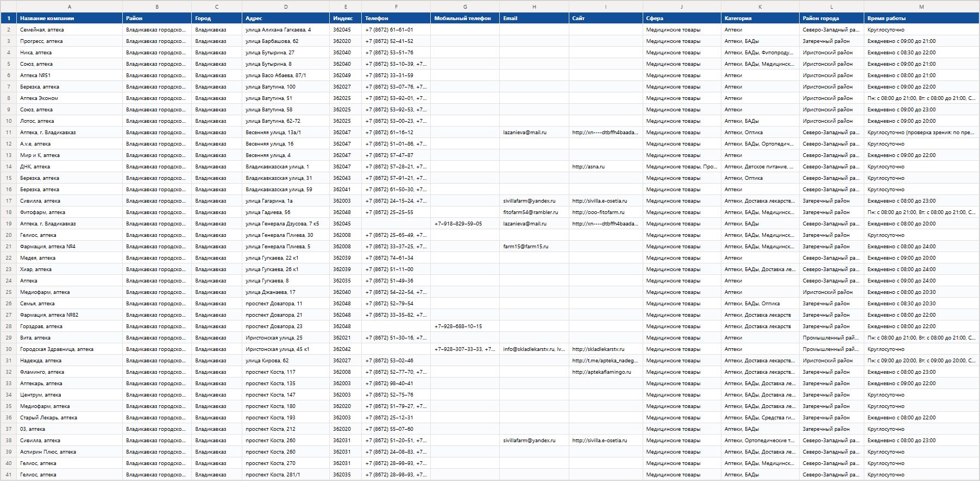Select the cell 'Аптека №51'
Image resolution: width=980 pixels, height=490 pixels.
70,76
